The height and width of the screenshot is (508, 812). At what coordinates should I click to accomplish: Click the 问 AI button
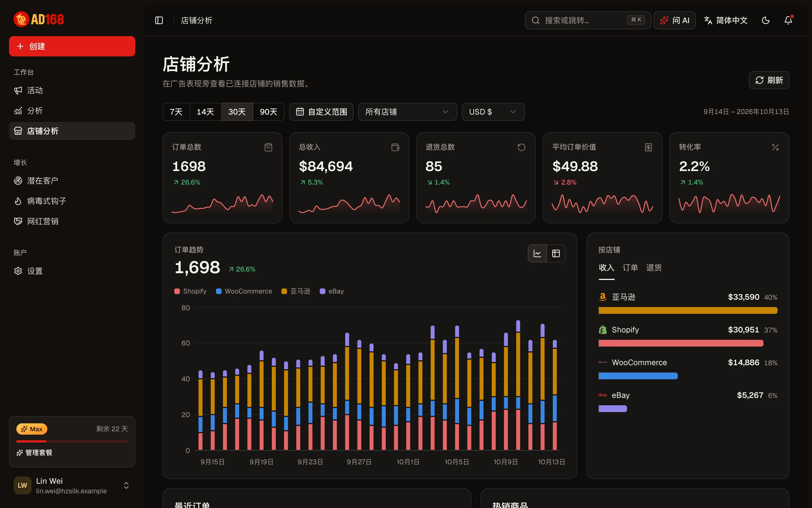pos(674,21)
